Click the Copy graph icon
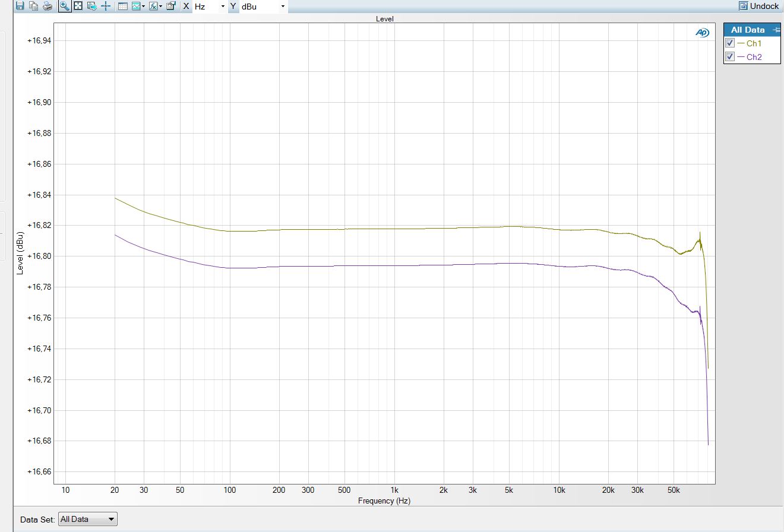Screen dimensions: 784x532 33,6
